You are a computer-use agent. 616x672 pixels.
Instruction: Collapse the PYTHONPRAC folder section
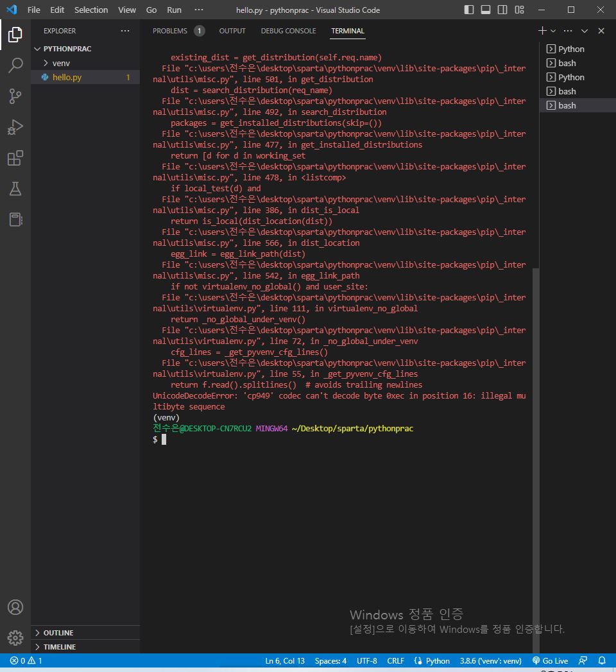coord(86,49)
